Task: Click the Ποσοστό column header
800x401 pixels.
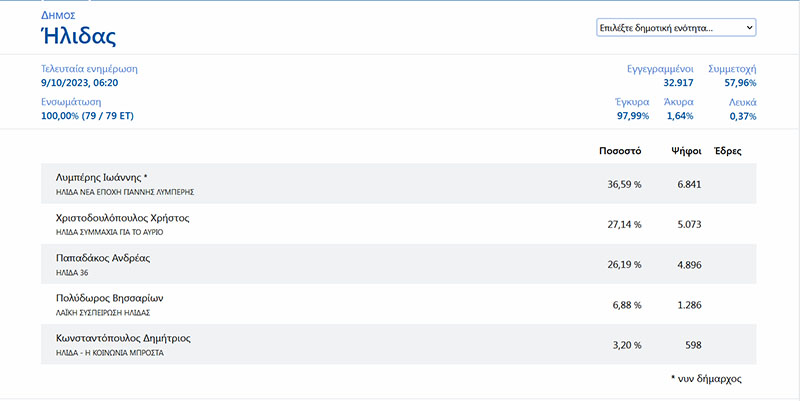Action: coord(619,151)
